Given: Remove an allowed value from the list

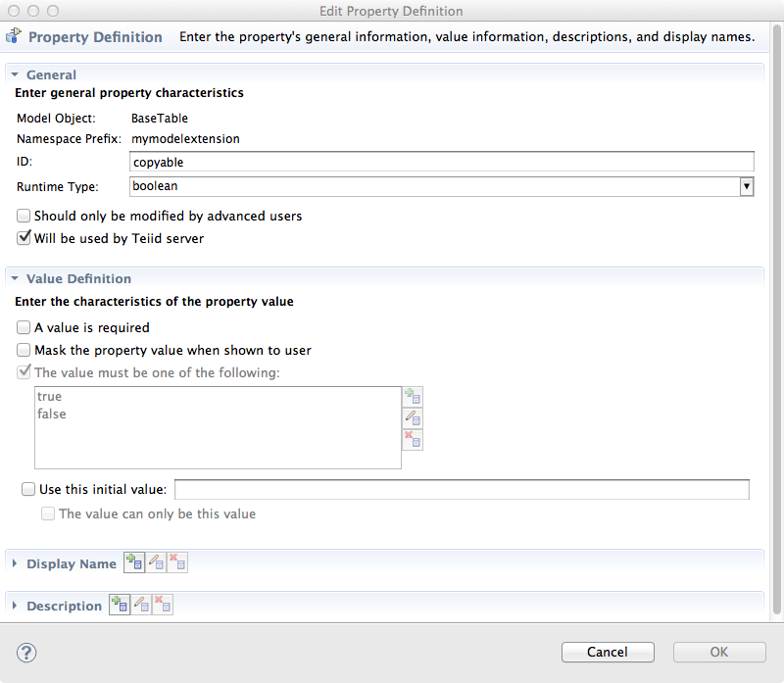Looking at the screenshot, I should click(x=412, y=439).
